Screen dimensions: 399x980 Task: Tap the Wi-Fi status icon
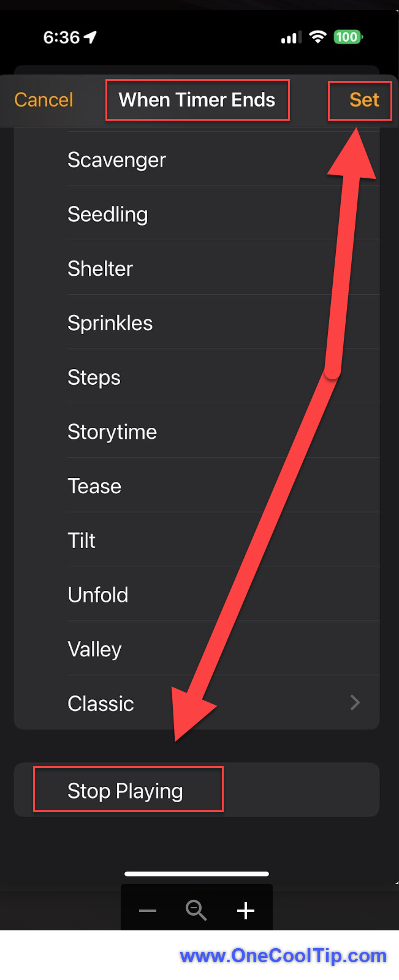pyautogui.click(x=317, y=37)
